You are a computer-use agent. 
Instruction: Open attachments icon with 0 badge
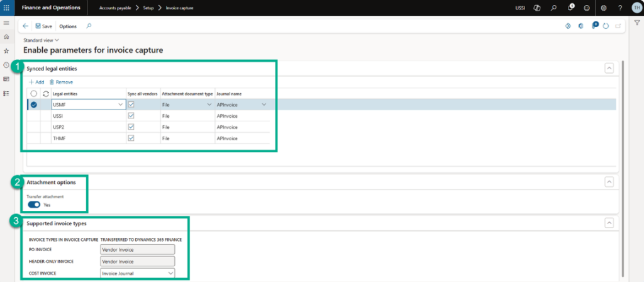(594, 25)
